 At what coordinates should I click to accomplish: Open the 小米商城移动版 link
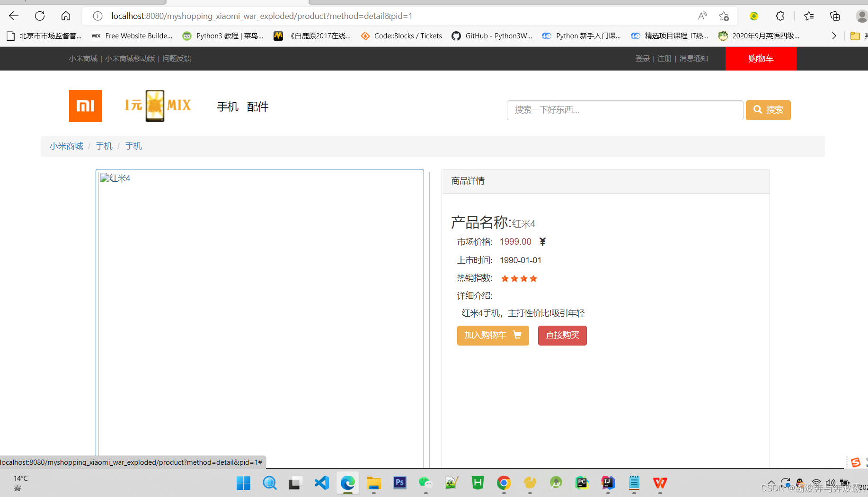click(x=130, y=59)
